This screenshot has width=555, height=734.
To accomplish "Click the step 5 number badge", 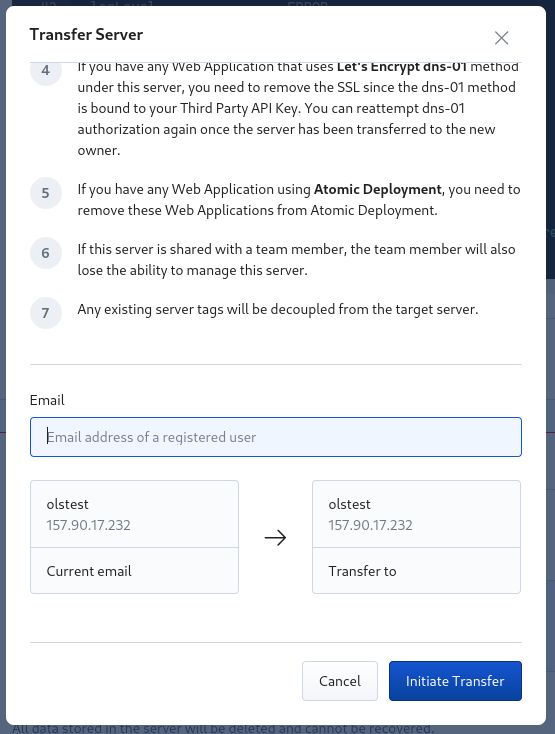I will [x=46, y=193].
